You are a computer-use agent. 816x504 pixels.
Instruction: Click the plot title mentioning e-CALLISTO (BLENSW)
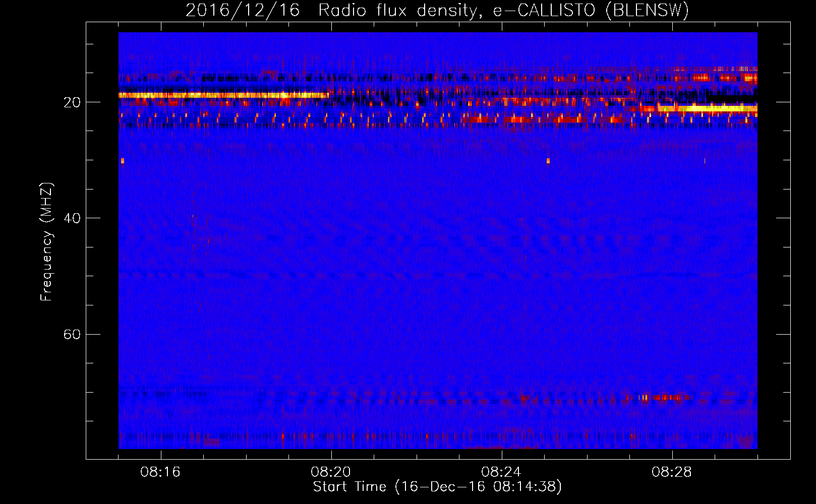click(437, 11)
